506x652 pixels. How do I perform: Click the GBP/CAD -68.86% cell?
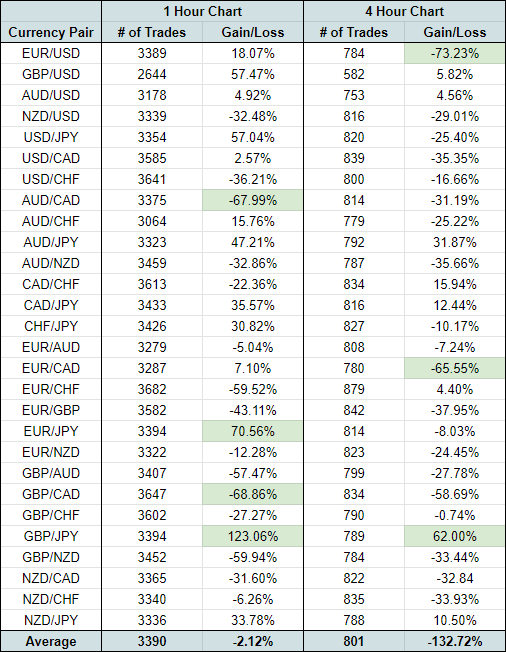pos(252,494)
